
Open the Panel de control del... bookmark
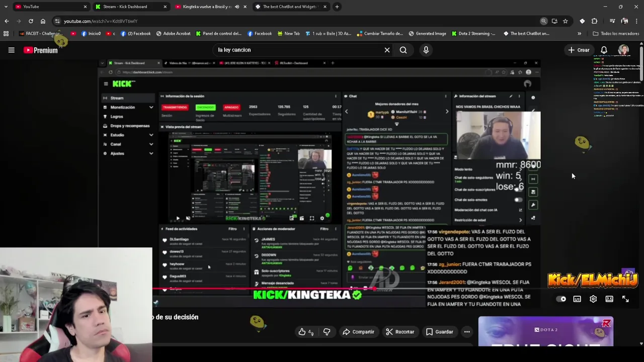(218, 34)
